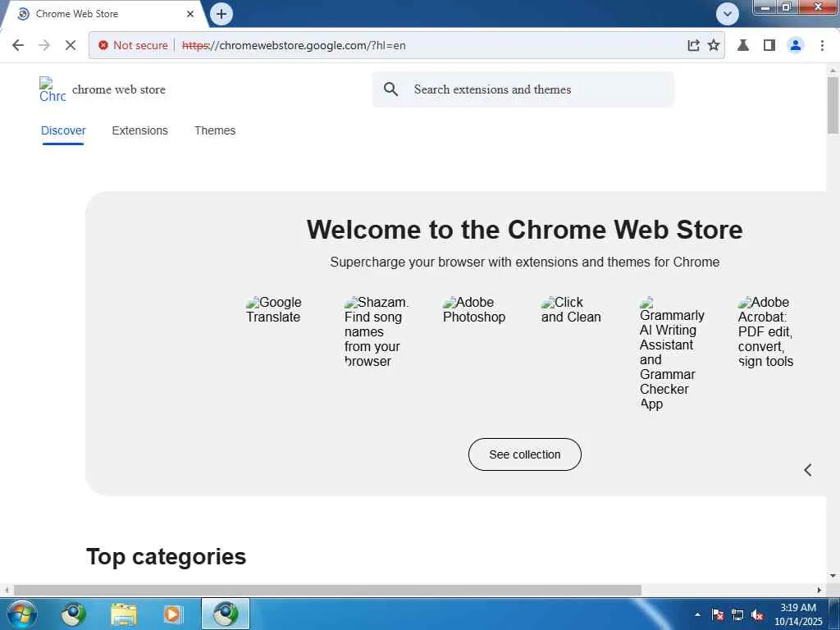
Task: Click the chrome web store title link
Action: click(118, 89)
